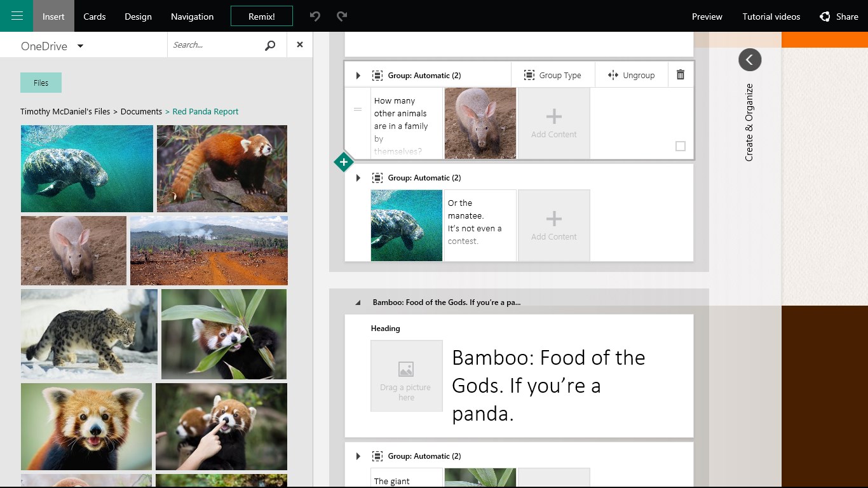Click the 'The giant' text card
This screenshot has width=868, height=488.
coord(407,478)
